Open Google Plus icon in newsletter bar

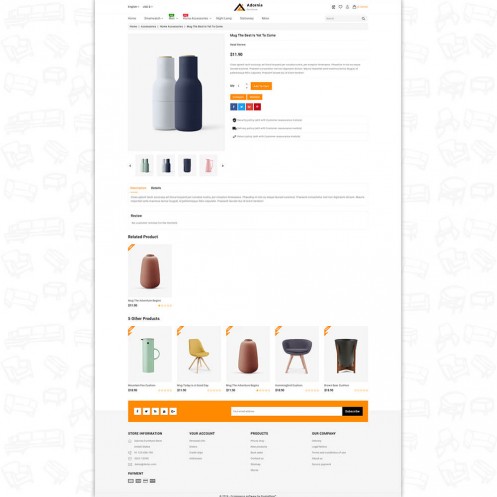click(173, 411)
